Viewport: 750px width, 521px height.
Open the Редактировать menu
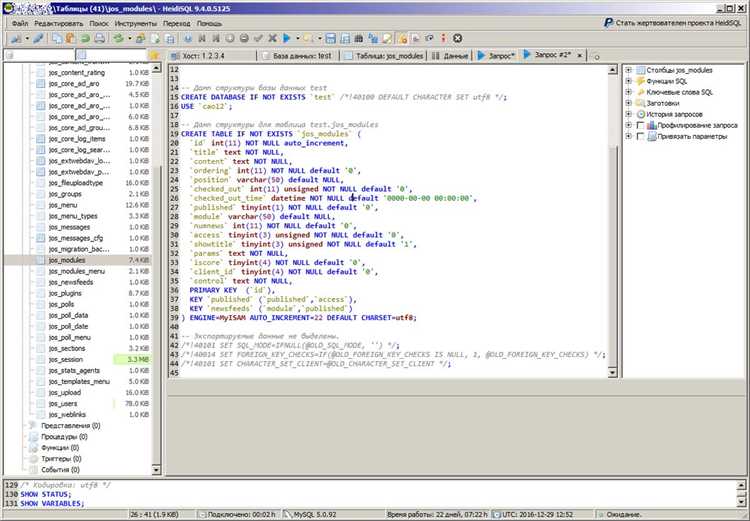pyautogui.click(x=58, y=23)
